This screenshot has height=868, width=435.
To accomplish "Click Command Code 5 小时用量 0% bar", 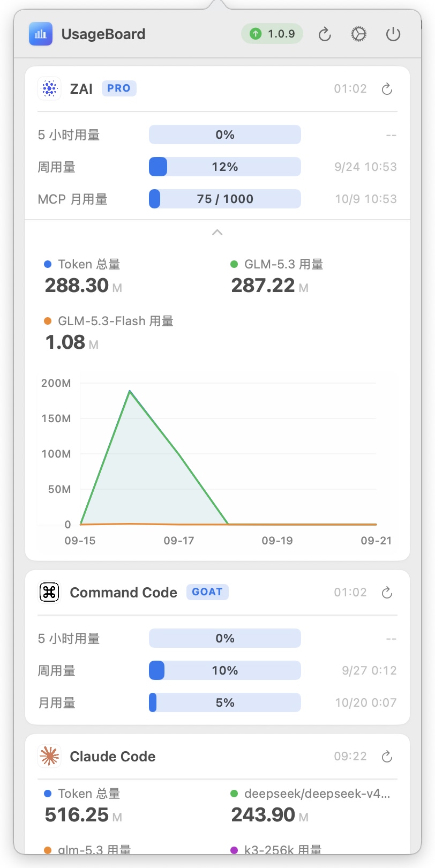I will 225,638.
